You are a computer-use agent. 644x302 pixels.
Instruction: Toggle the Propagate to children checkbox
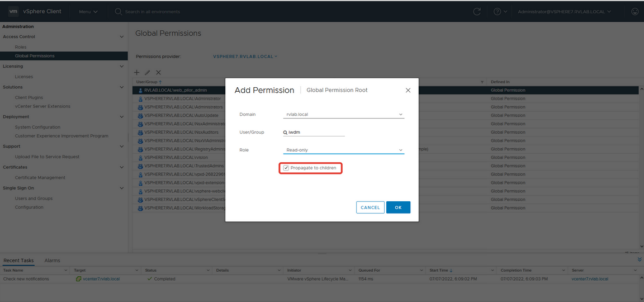pyautogui.click(x=286, y=168)
